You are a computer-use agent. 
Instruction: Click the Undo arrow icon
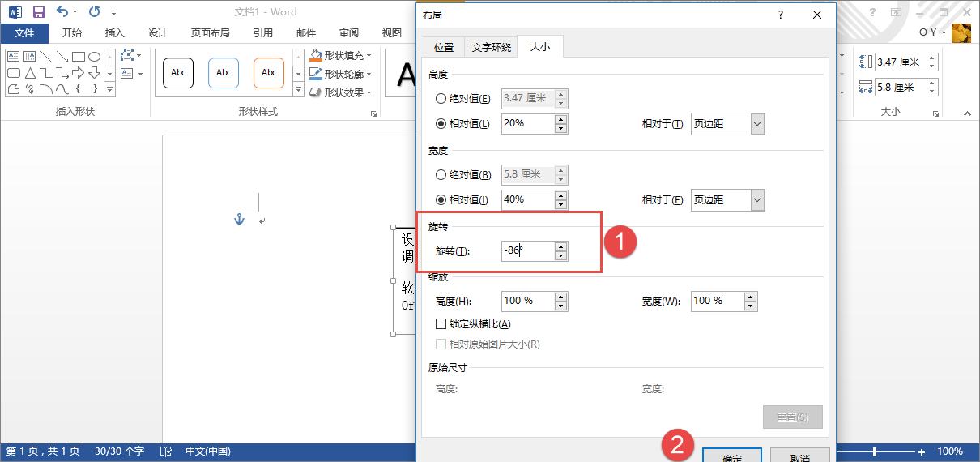click(x=63, y=12)
